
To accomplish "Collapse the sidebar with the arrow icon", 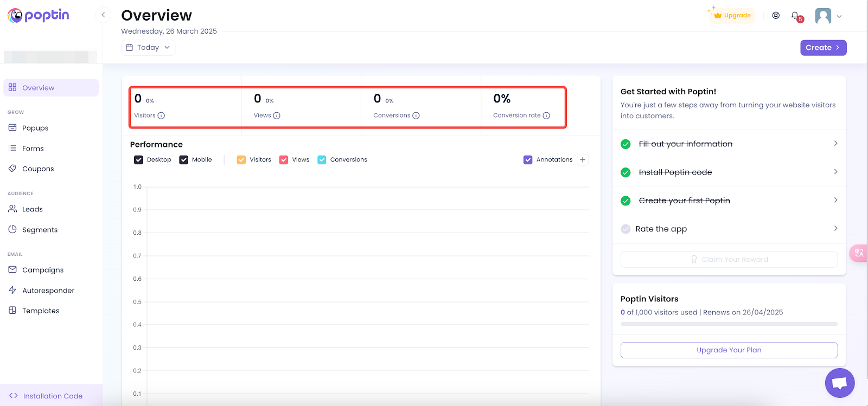I will coord(103,15).
